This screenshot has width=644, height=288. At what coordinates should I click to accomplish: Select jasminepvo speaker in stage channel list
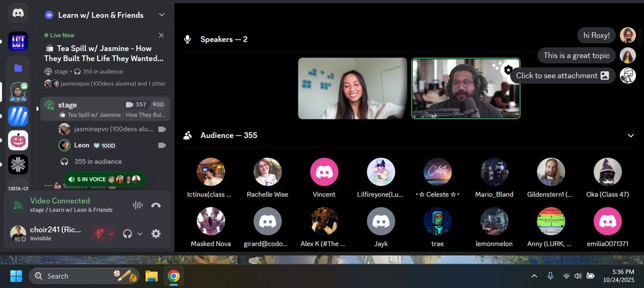click(x=113, y=129)
